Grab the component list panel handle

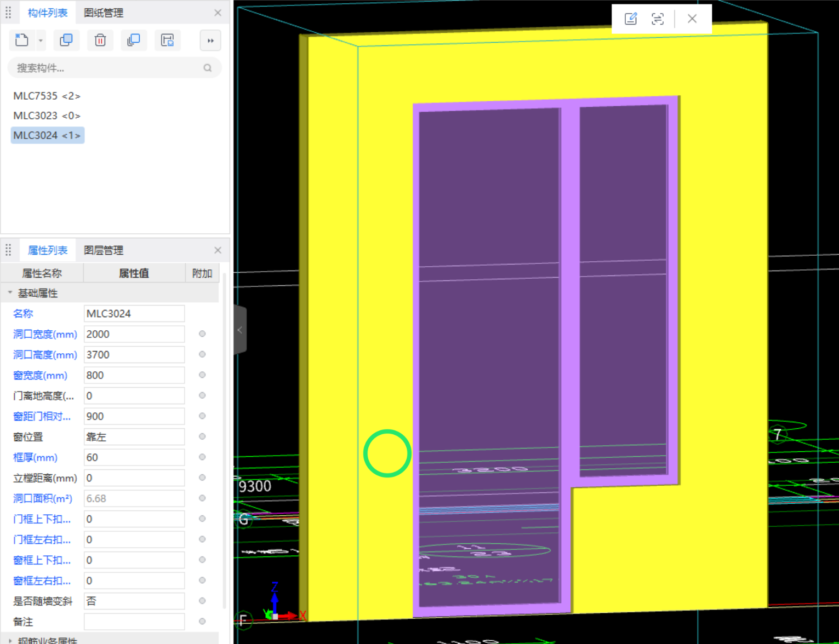8,13
